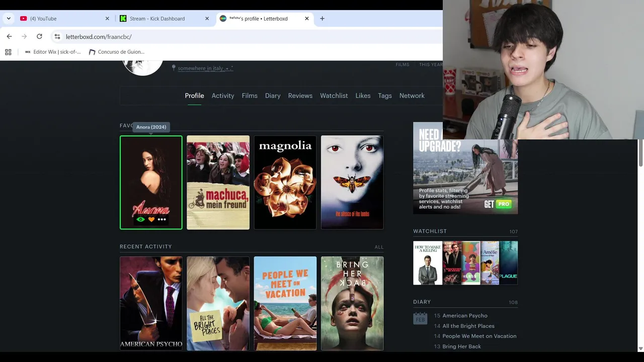Open the Machuca favorite film poster
644x362 pixels.
coord(218,183)
